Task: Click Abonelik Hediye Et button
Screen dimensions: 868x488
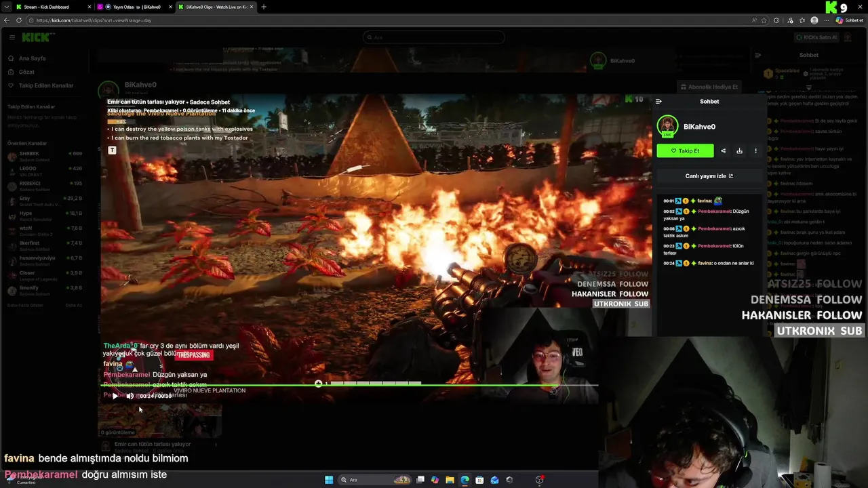Action: point(709,87)
